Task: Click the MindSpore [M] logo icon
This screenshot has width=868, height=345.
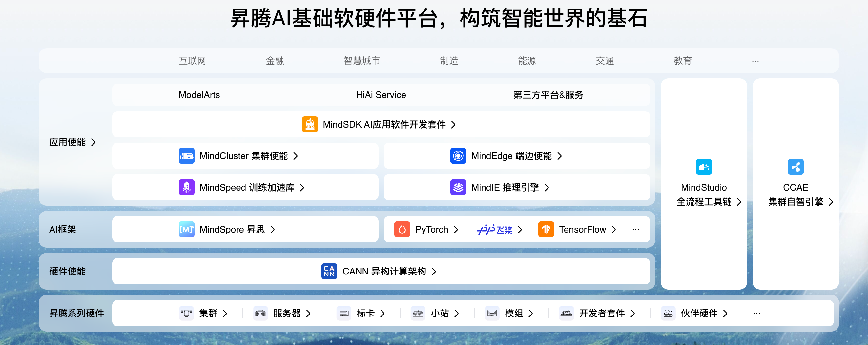Action: coord(186,230)
